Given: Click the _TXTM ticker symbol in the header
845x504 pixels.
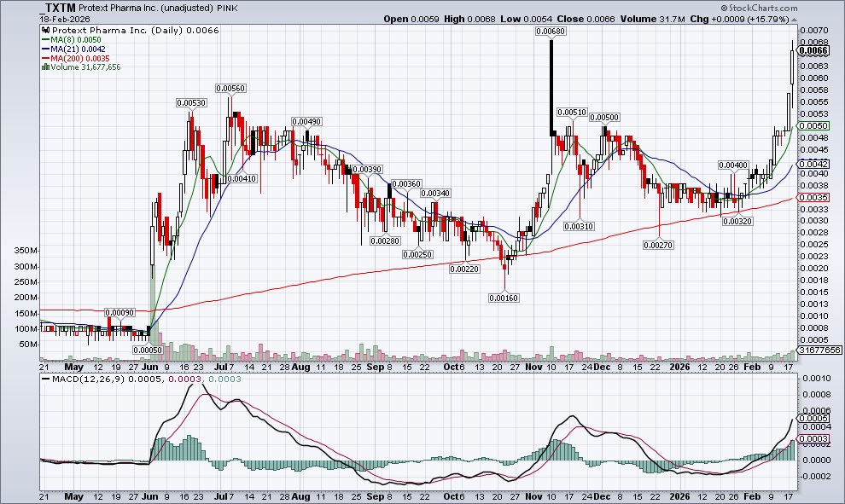Looking at the screenshot, I should (x=58, y=8).
